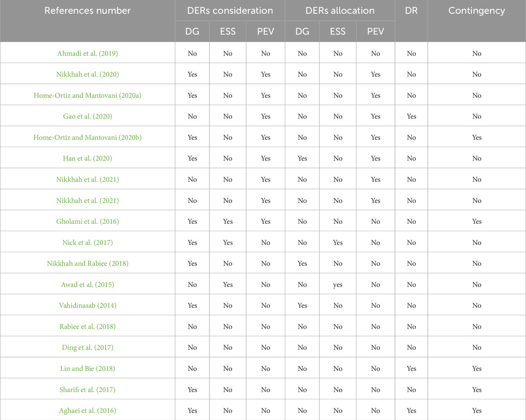The width and height of the screenshot is (526, 420).
Task: Click Contingency 'Yes' in Lin and Bie row
Action: click(x=477, y=369)
